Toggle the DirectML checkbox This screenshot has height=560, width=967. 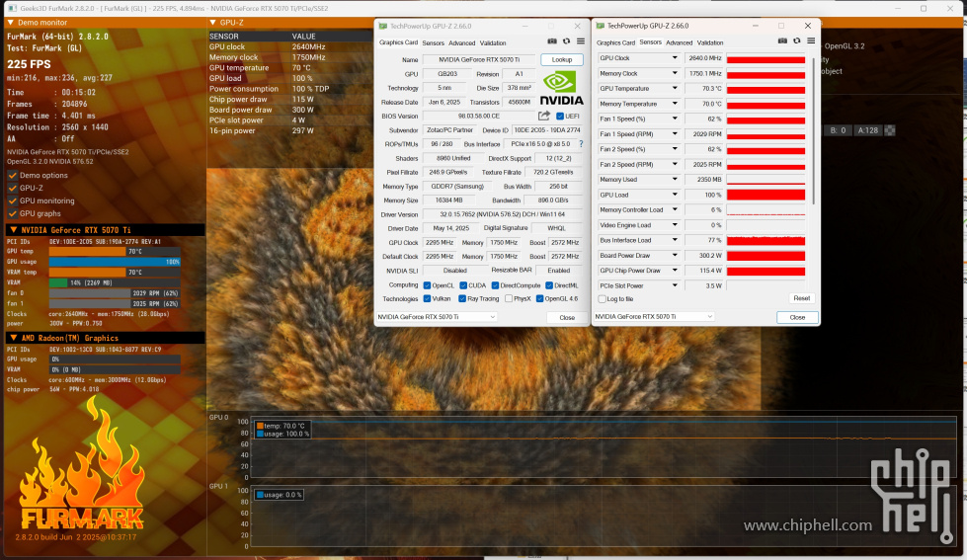click(x=549, y=285)
